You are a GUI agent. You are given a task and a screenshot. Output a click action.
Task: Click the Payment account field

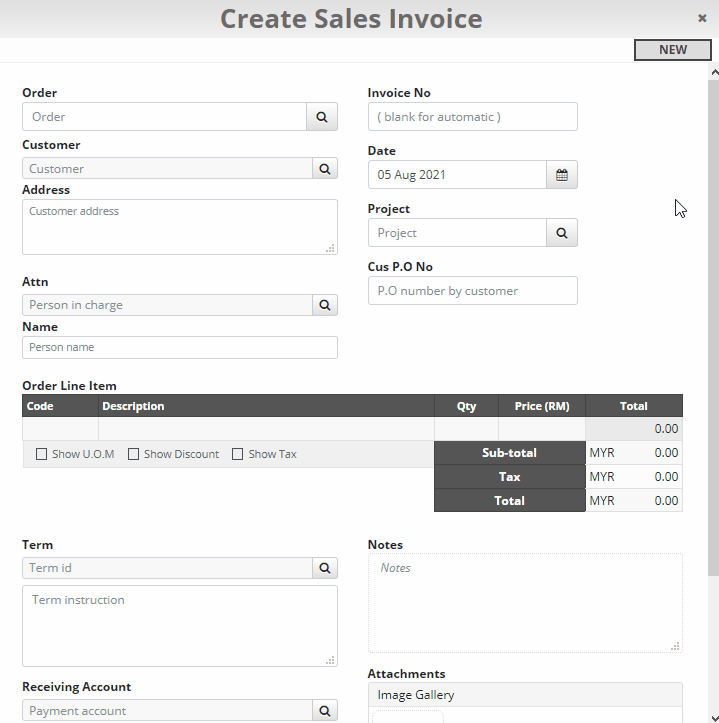pos(167,711)
